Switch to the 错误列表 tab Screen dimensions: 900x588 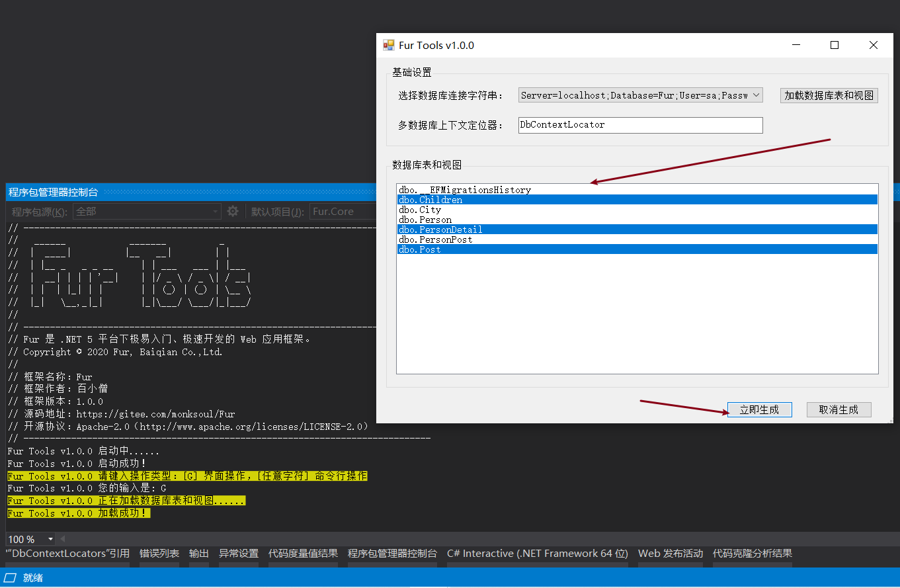click(159, 554)
